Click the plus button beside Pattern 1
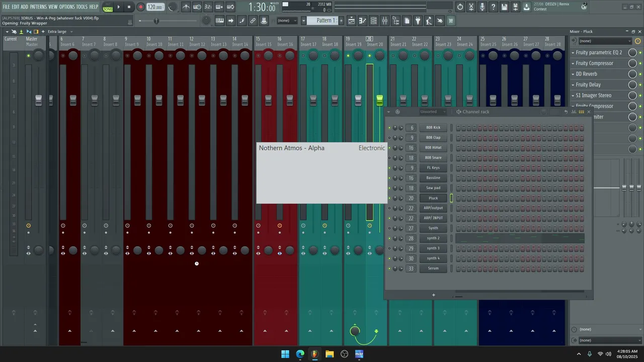Screen dimensions: 644x362 tap(341, 21)
